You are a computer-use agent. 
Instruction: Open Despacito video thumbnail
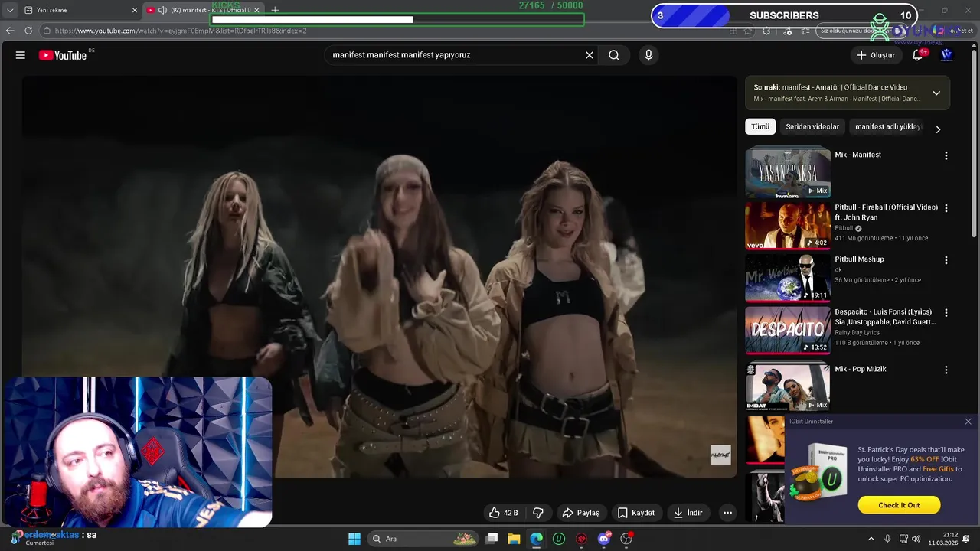[x=788, y=331]
